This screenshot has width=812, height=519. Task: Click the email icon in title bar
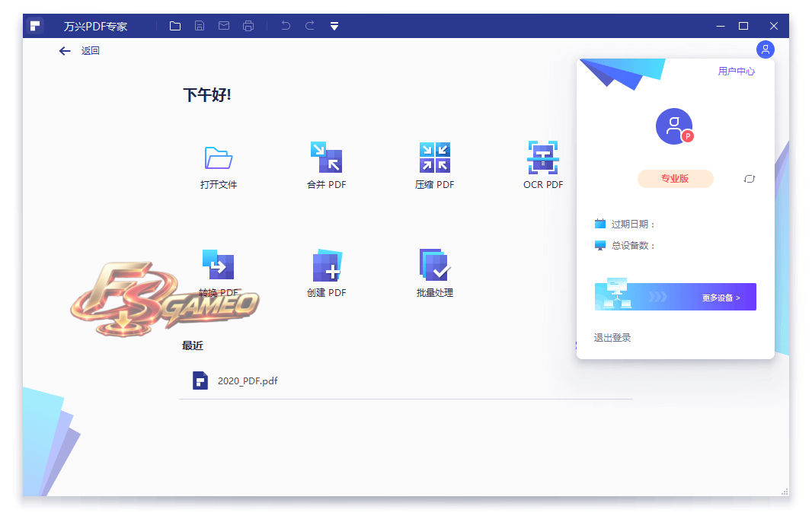tap(224, 26)
